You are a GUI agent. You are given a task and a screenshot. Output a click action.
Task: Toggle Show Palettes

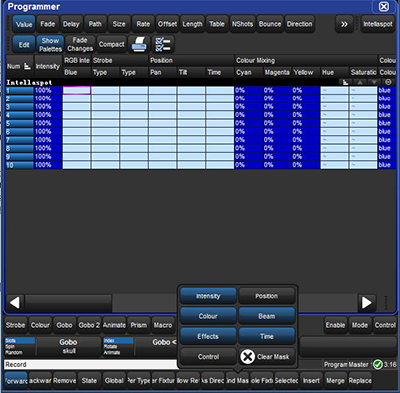(x=50, y=44)
